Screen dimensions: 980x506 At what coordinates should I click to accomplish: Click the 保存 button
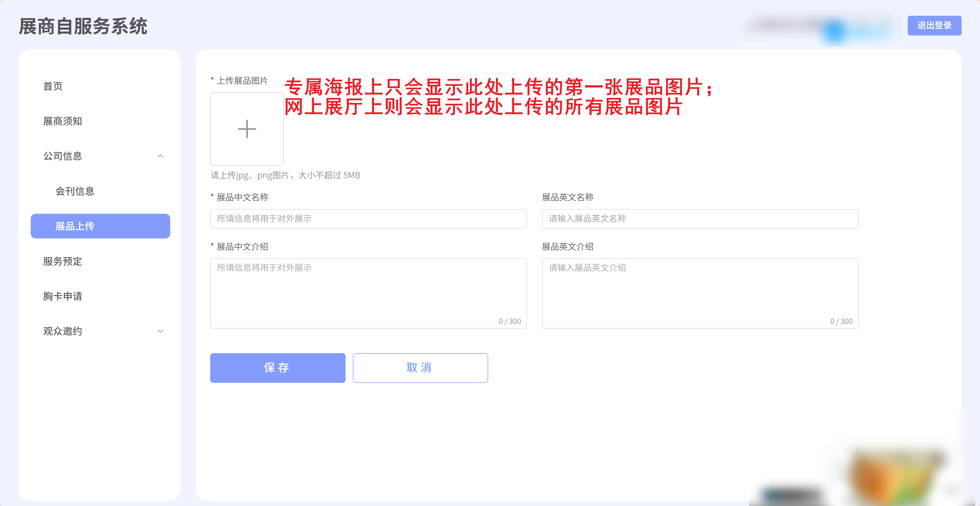click(277, 368)
